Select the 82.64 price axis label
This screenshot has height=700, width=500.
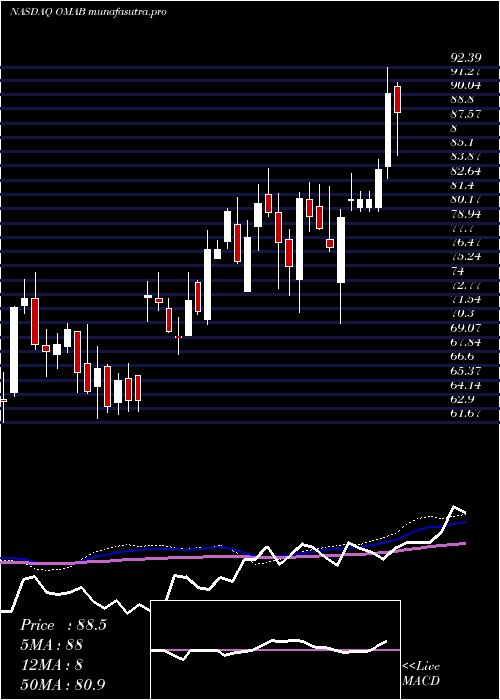pyautogui.click(x=466, y=171)
